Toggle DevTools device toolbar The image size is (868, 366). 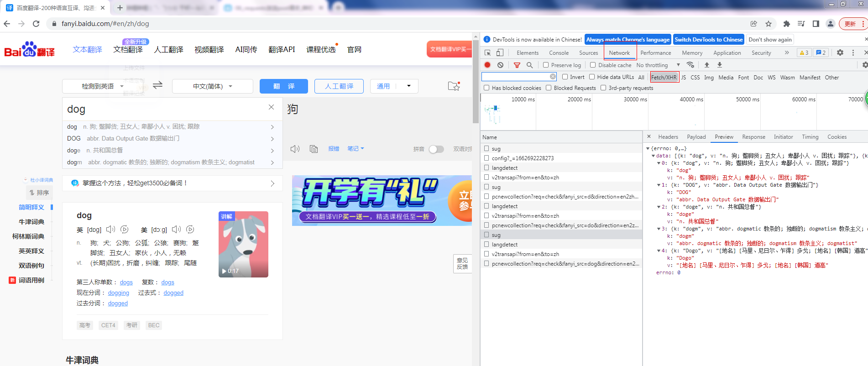click(500, 53)
